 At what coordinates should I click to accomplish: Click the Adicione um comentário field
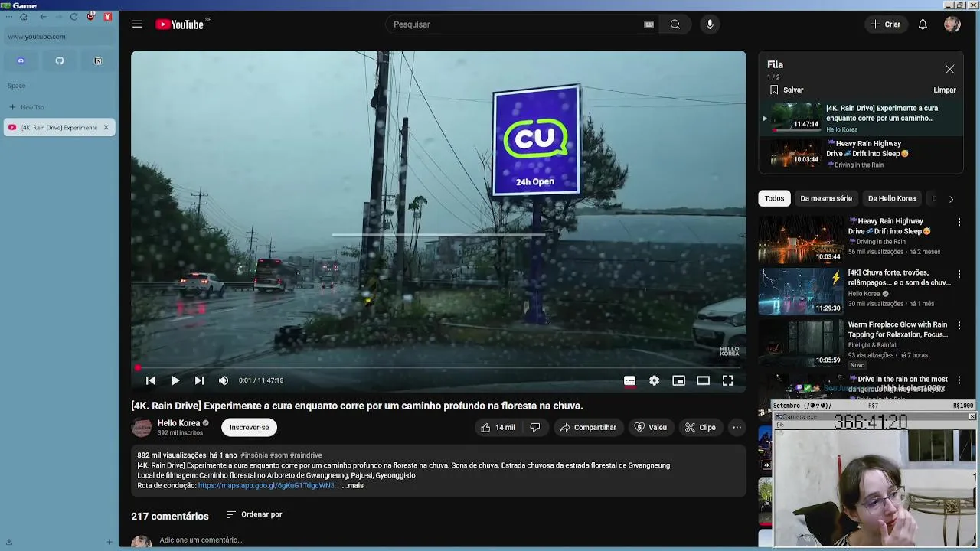(x=201, y=540)
